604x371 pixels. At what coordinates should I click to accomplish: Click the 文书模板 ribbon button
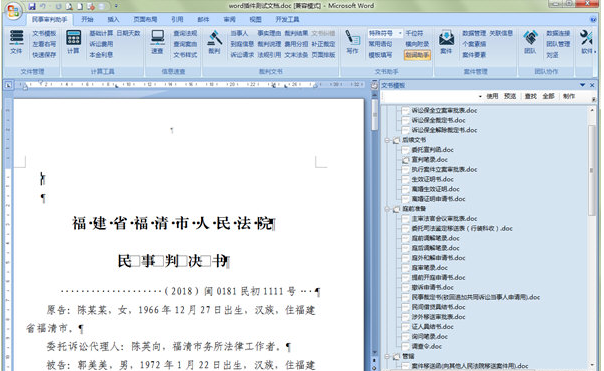click(44, 34)
